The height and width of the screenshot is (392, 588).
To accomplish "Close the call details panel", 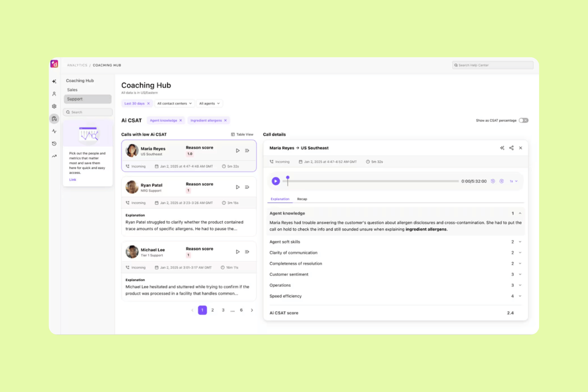I will click(x=520, y=148).
